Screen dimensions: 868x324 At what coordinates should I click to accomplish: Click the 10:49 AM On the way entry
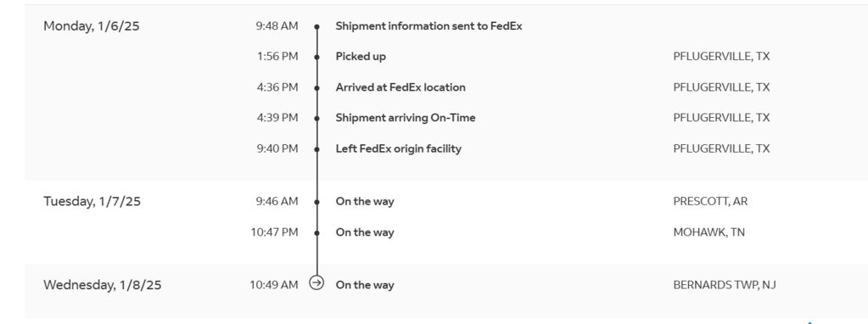(x=365, y=285)
